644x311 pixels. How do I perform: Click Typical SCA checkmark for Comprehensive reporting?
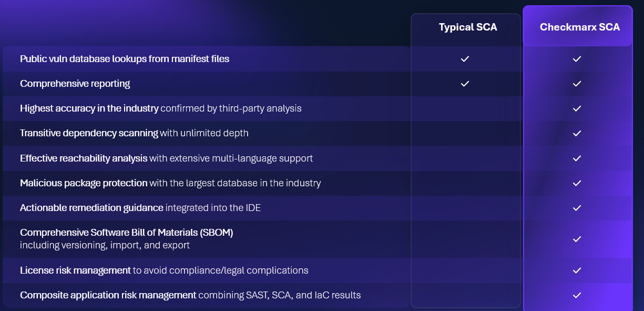click(x=465, y=84)
